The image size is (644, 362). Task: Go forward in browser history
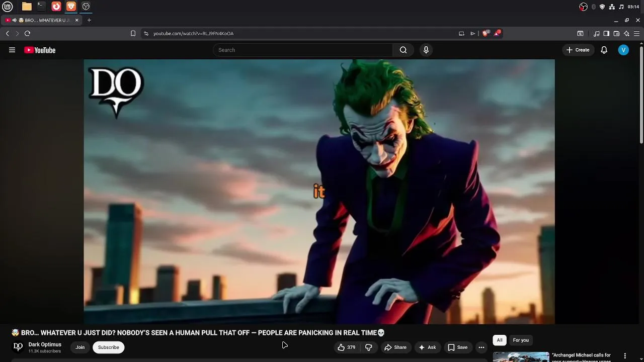[x=17, y=33]
